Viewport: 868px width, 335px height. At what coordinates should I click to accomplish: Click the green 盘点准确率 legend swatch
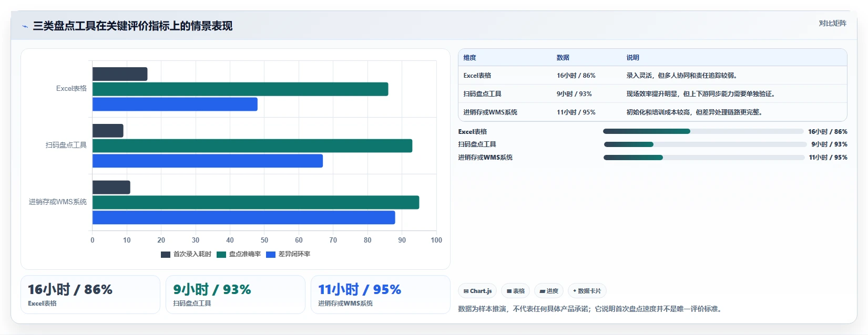tap(221, 255)
